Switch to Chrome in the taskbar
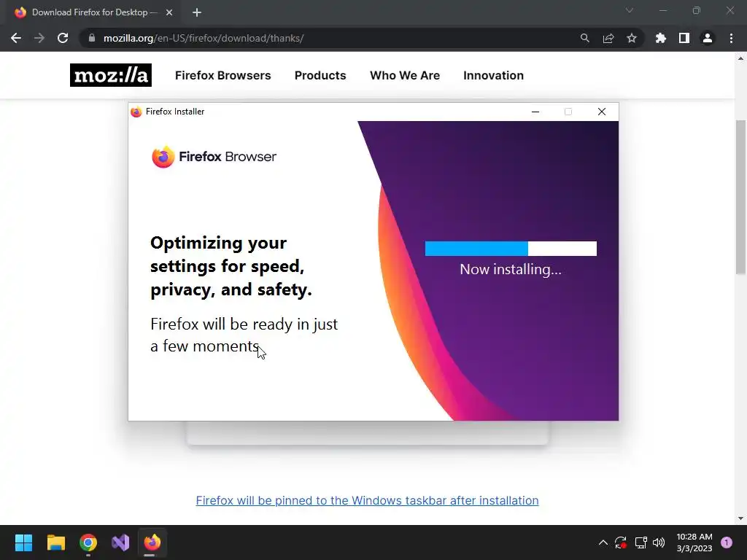Image resolution: width=747 pixels, height=560 pixels. click(x=88, y=542)
